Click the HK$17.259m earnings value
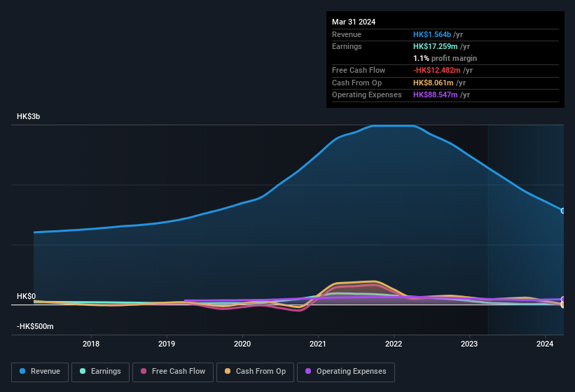The image size is (575, 392). pyautogui.click(x=436, y=46)
